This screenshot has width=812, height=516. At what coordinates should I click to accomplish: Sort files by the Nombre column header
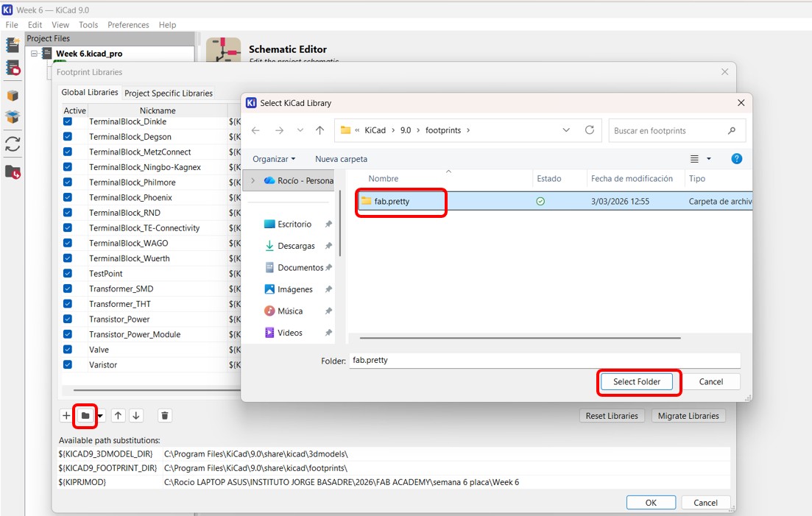click(384, 179)
